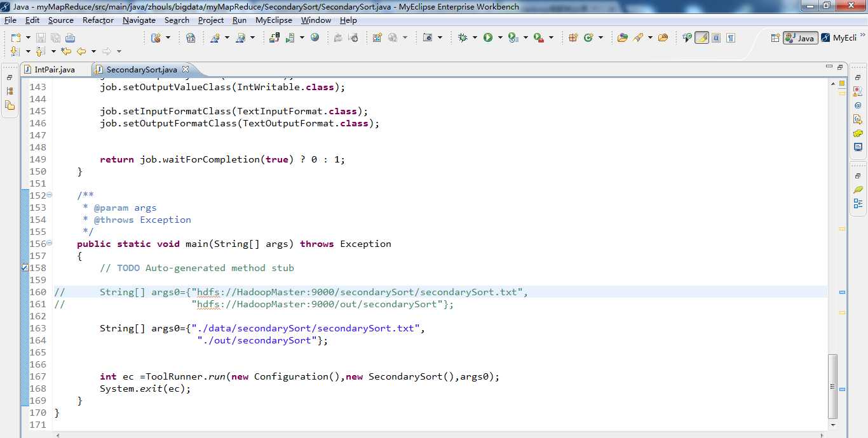Open the External Tools dropdown arrow
The image size is (868, 438).
coord(551,37)
